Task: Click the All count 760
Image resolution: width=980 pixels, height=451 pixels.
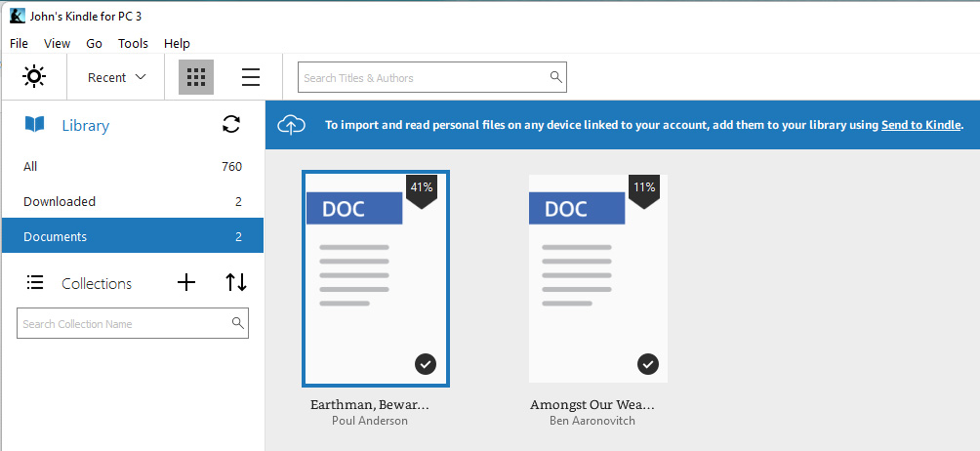Action: [231, 166]
